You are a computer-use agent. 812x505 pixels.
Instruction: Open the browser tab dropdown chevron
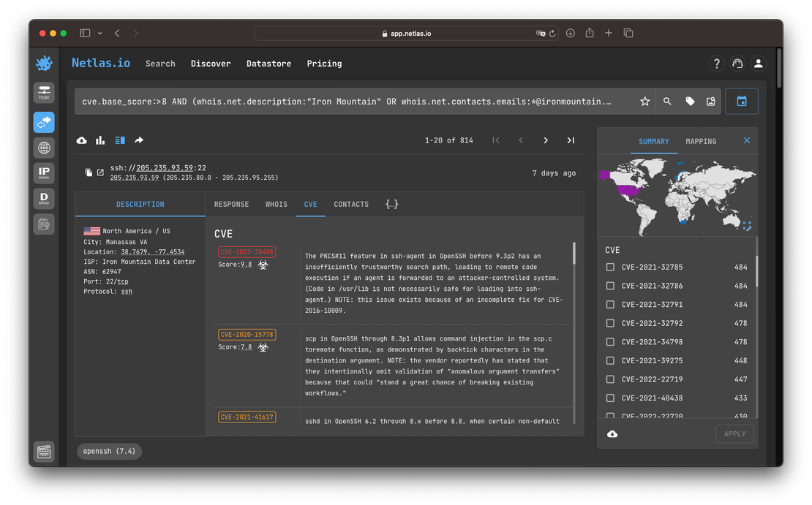click(99, 33)
